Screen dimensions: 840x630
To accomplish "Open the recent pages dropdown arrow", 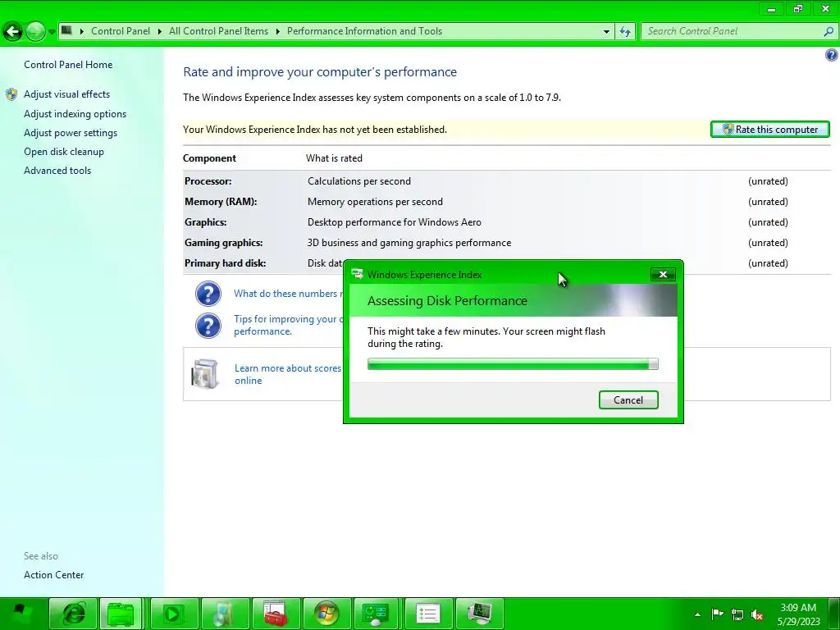I will (52, 32).
